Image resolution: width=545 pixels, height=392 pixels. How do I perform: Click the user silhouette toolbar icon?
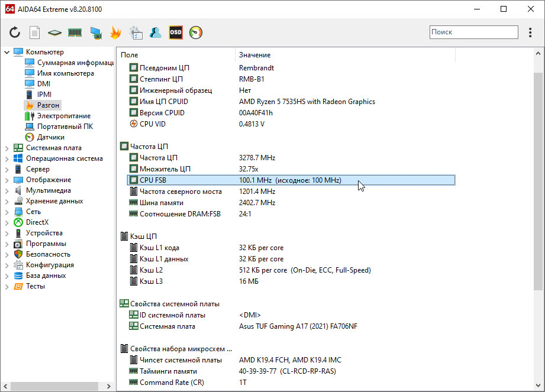click(x=156, y=33)
